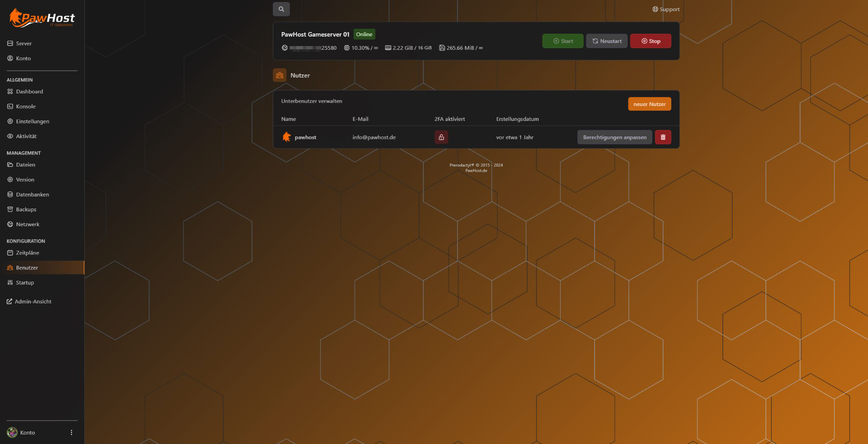
Task: Click Berechtigungen anpassen for pawhost
Action: 614,137
